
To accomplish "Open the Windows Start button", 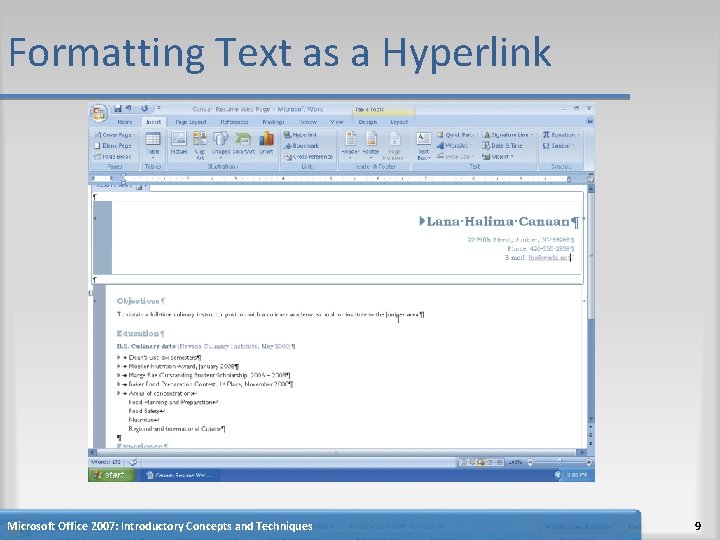I will 111,475.
